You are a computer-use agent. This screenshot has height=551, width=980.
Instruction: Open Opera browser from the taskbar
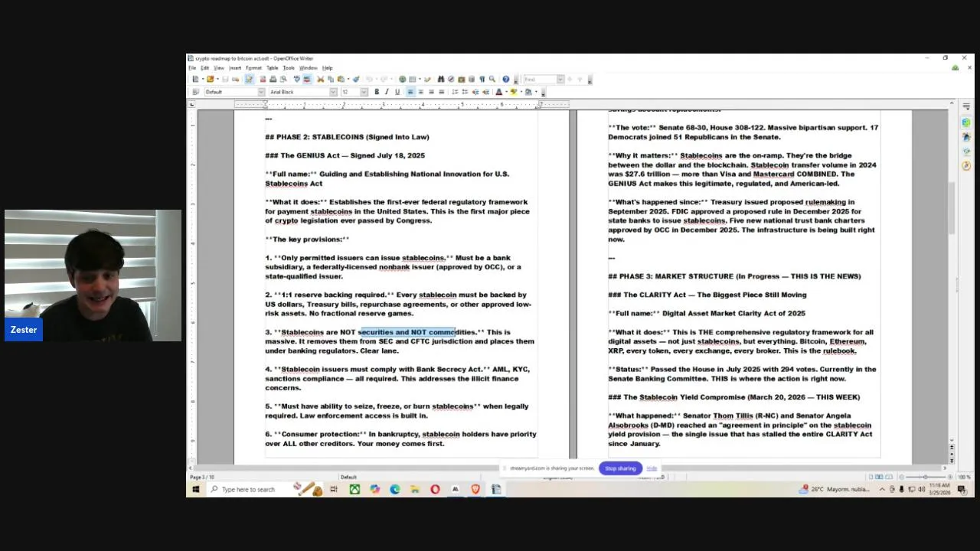(x=435, y=489)
